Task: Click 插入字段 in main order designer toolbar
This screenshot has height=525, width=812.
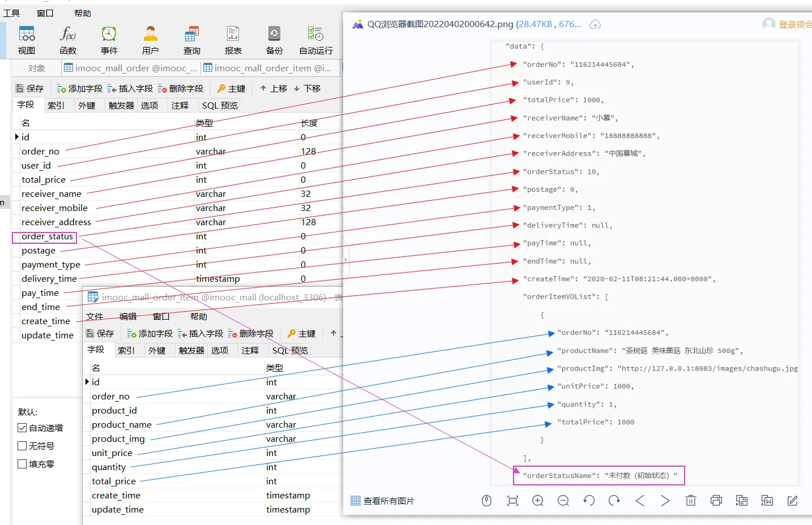Action: tap(130, 88)
